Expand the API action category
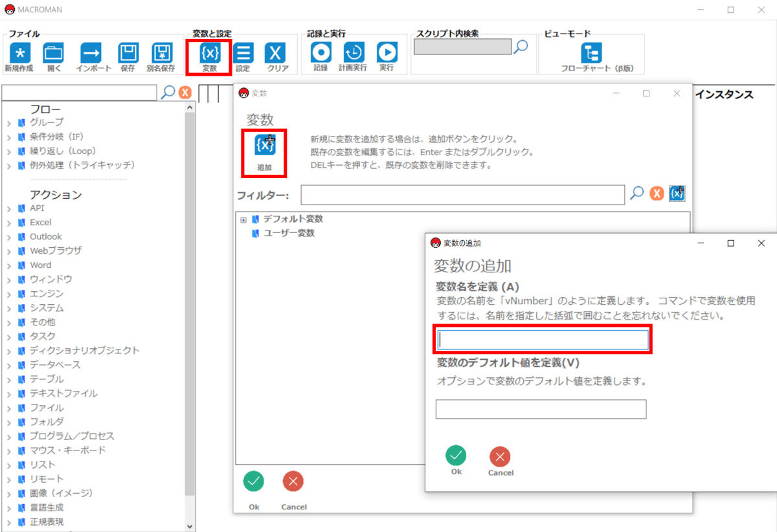 coord(9,208)
